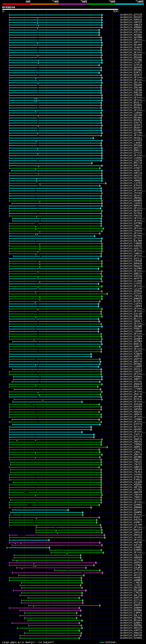Open hit UniRef100_C4J6C7
This screenshot has height=644, width=146.
pyautogui.click(x=131, y=63)
